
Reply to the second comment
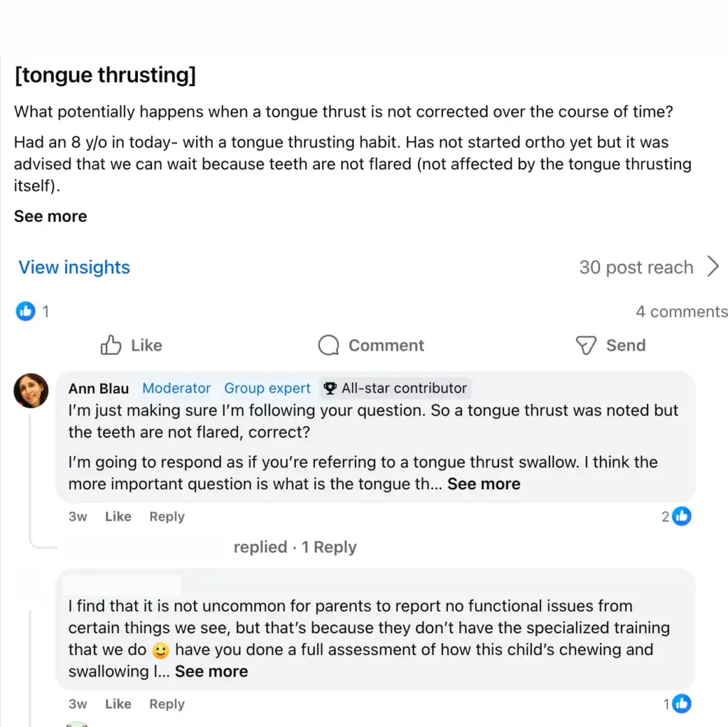[x=167, y=704]
